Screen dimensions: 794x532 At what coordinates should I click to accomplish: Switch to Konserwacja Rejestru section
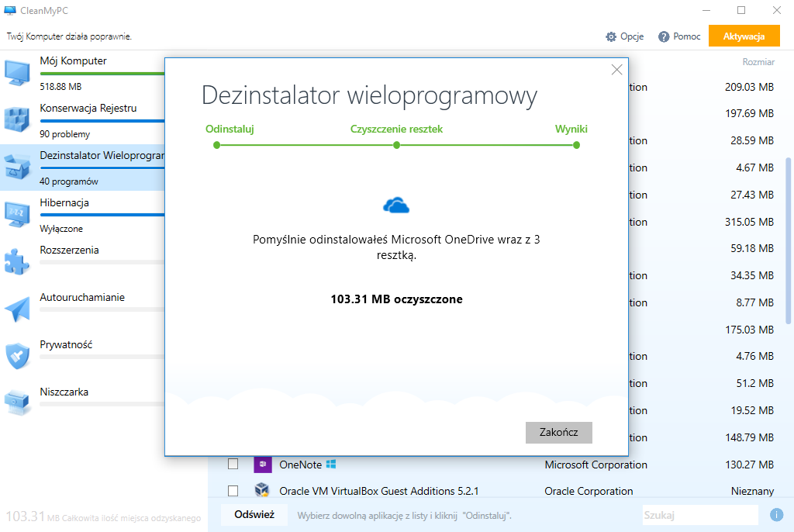82,120
